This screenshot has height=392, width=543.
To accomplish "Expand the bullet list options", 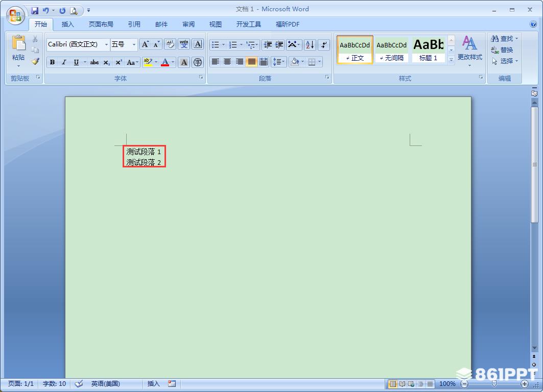I will (223, 44).
